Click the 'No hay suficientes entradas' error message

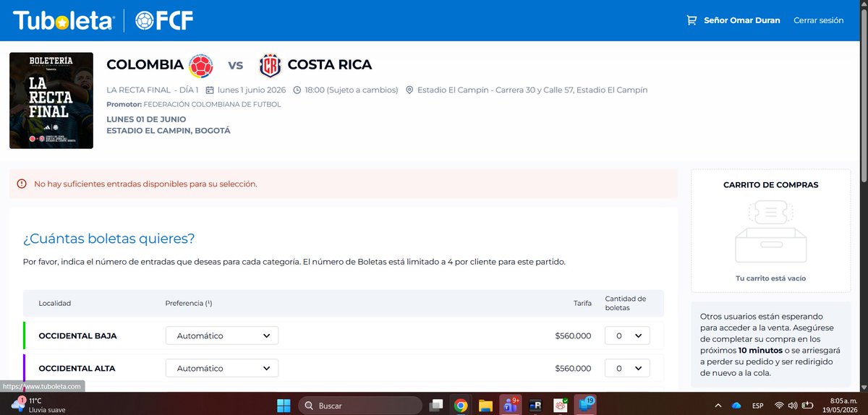145,184
